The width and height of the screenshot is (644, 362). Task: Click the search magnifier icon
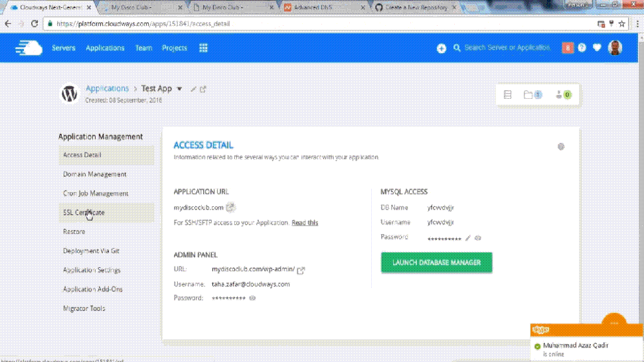point(457,48)
